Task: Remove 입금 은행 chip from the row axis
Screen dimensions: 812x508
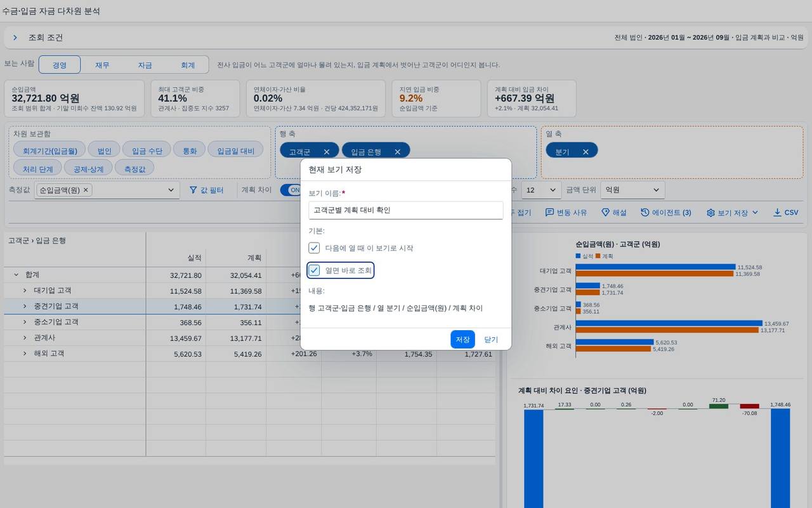Action: coord(398,152)
